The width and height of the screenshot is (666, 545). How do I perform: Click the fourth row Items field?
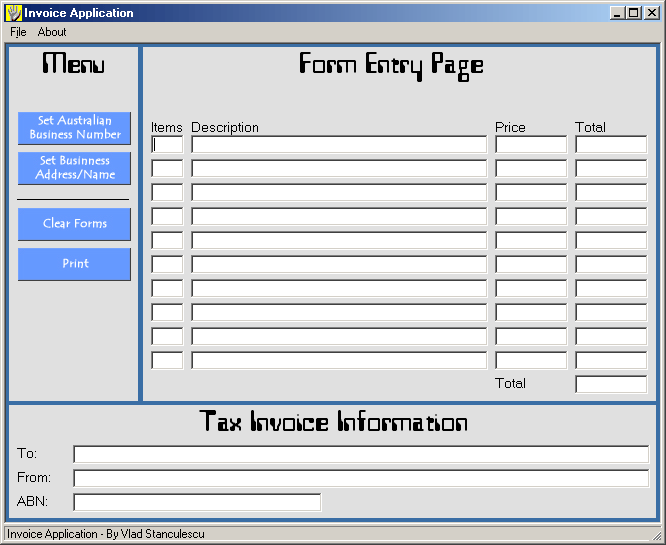pyautogui.click(x=167, y=216)
